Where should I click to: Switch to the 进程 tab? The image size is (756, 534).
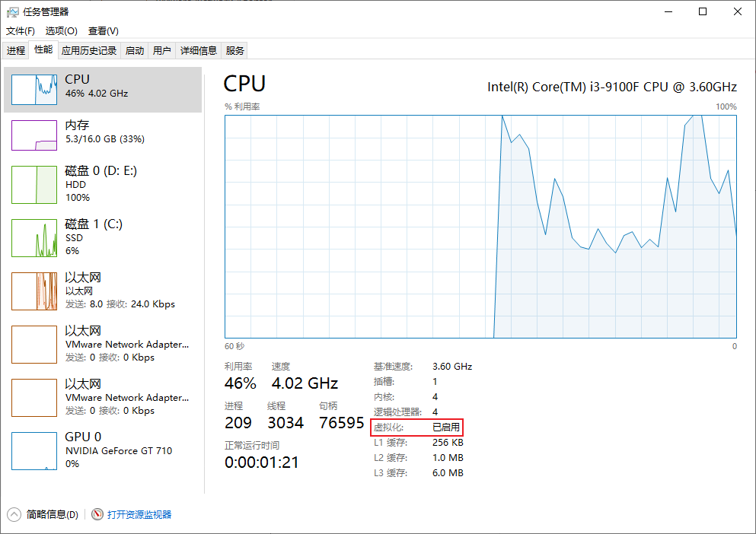pos(16,51)
